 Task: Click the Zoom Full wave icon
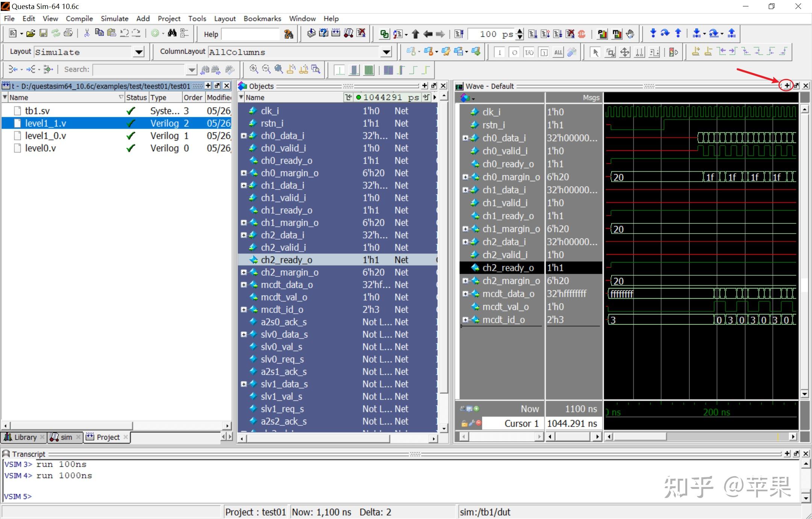279,69
